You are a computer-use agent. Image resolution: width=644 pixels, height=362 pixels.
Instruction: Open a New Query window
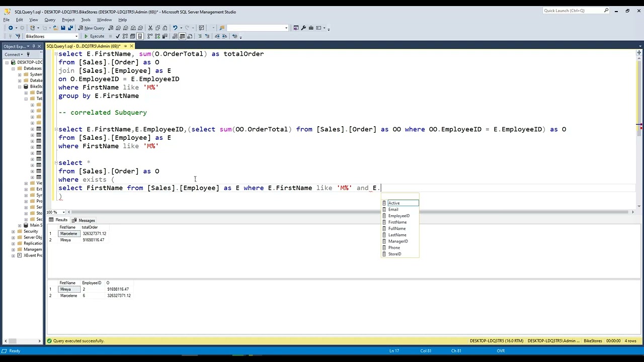tap(91, 28)
